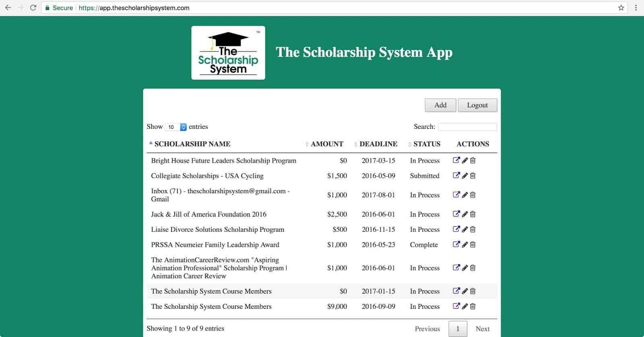Focus the Search input field
The height and width of the screenshot is (337, 644).
pyautogui.click(x=467, y=127)
